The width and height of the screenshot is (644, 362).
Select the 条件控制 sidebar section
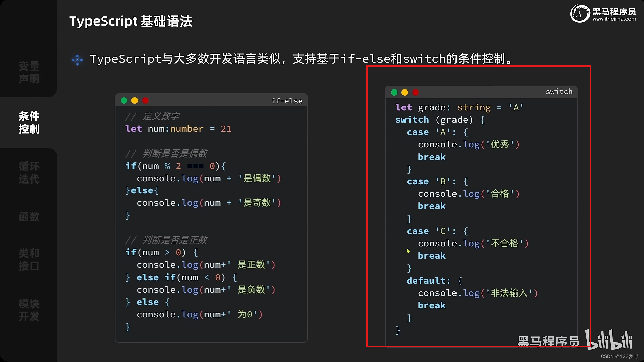pos(29,123)
